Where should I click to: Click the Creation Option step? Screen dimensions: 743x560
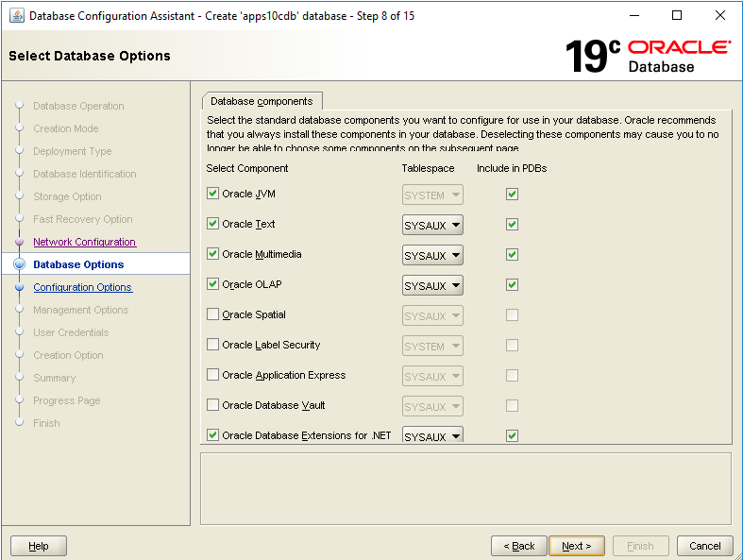pyautogui.click(x=68, y=355)
